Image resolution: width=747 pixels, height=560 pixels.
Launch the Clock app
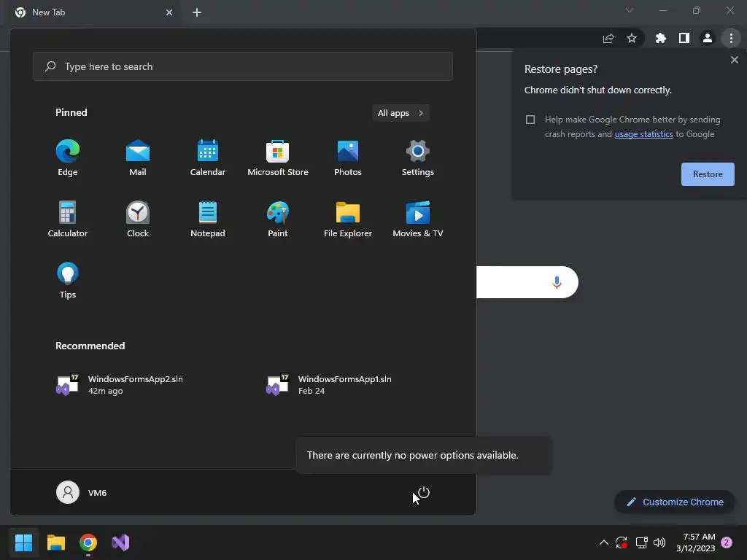tap(138, 219)
